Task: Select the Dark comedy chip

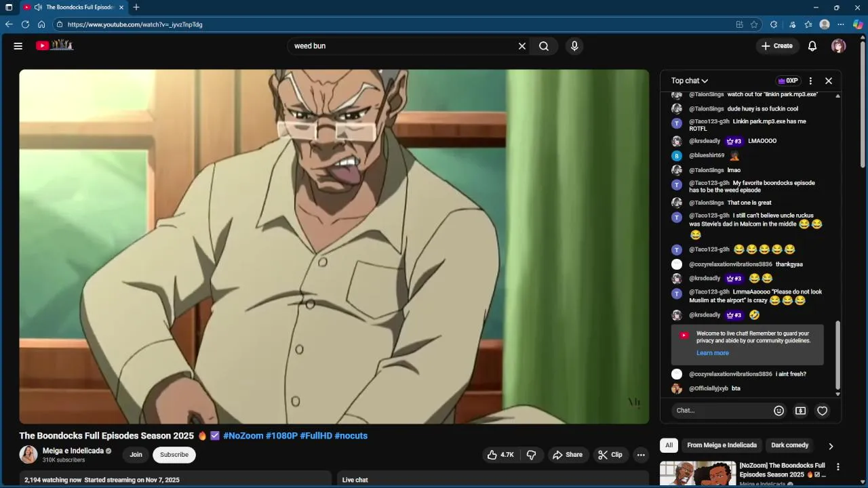Action: pos(790,445)
